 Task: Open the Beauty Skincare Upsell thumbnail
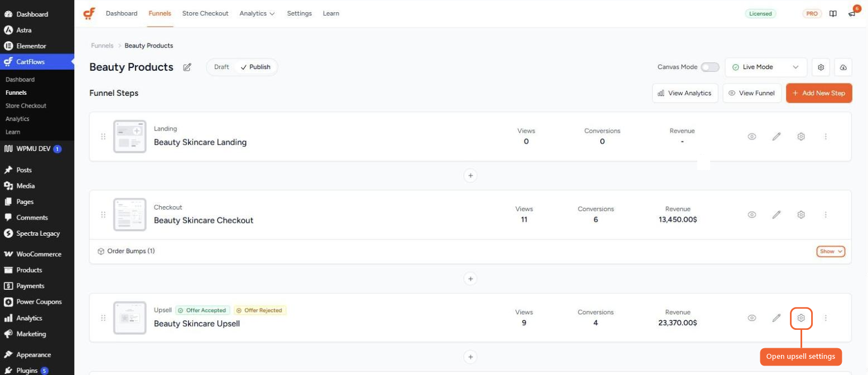coord(129,318)
